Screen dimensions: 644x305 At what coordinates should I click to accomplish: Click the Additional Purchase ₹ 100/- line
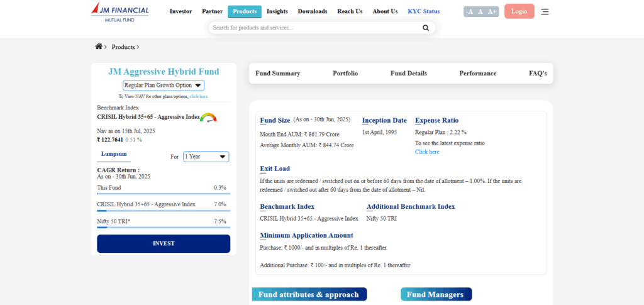[x=335, y=265]
